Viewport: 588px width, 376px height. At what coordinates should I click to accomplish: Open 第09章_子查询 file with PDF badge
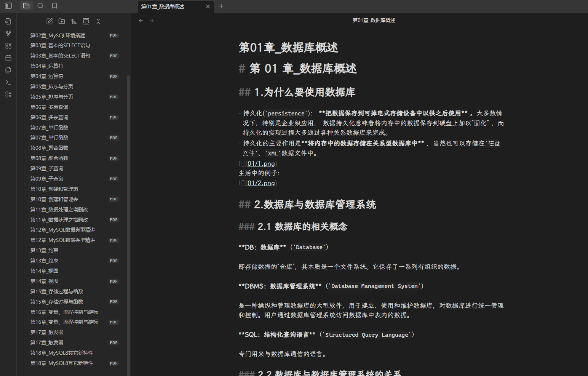pyautogui.click(x=74, y=179)
